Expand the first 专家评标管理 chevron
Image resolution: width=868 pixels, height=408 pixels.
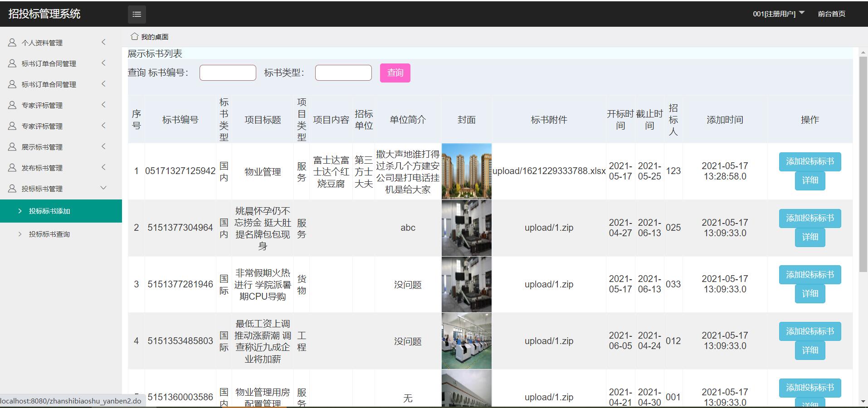(103, 105)
